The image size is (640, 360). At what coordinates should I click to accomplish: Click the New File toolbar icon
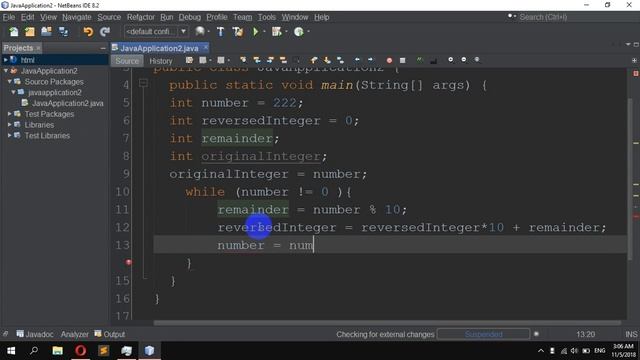[13, 31]
